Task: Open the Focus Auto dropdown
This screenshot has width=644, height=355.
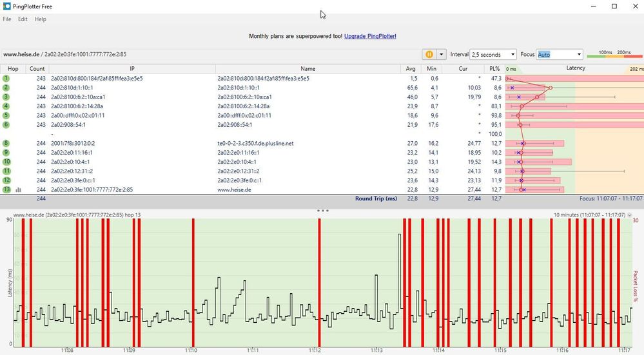Action: (x=559, y=54)
